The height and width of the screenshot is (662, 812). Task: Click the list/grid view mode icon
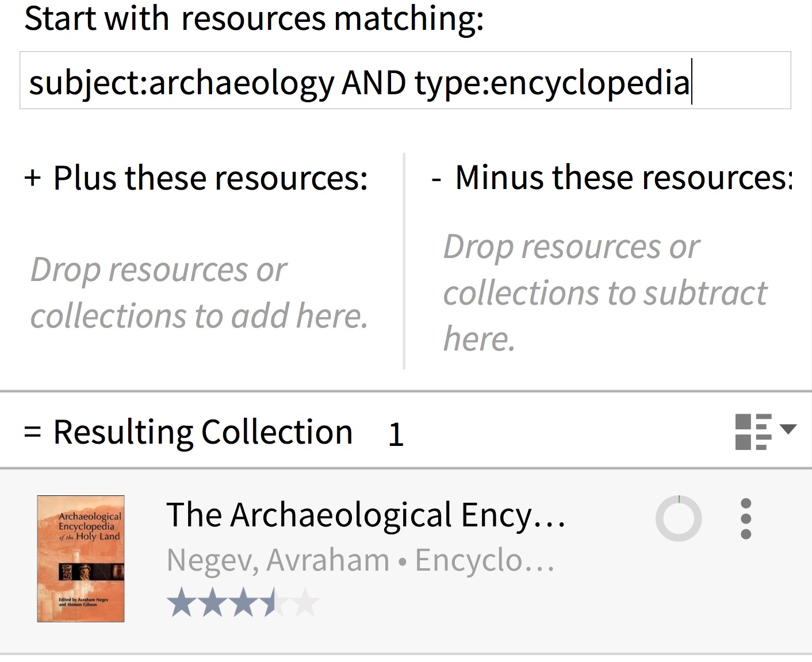[x=753, y=432]
